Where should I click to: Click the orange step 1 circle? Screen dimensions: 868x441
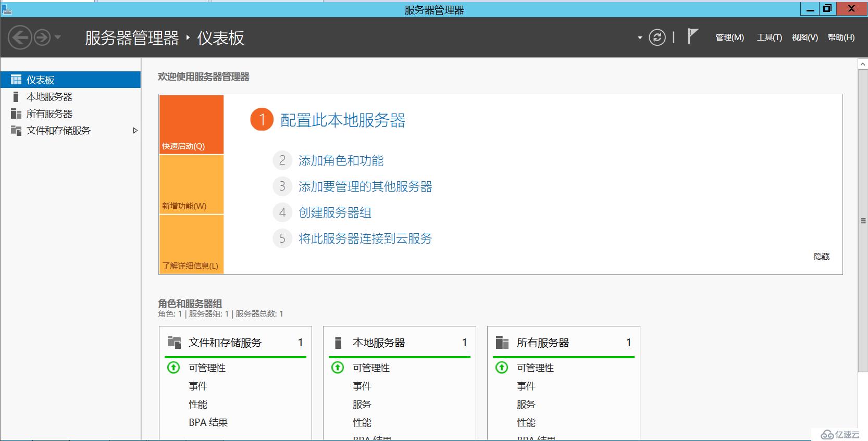coord(262,120)
